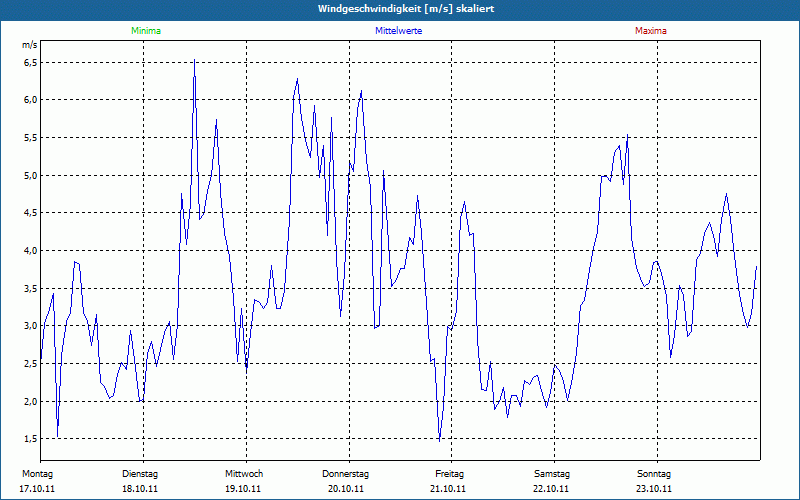Click the 19.10.11 date label
The height and width of the screenshot is (500, 800).
coord(243,489)
